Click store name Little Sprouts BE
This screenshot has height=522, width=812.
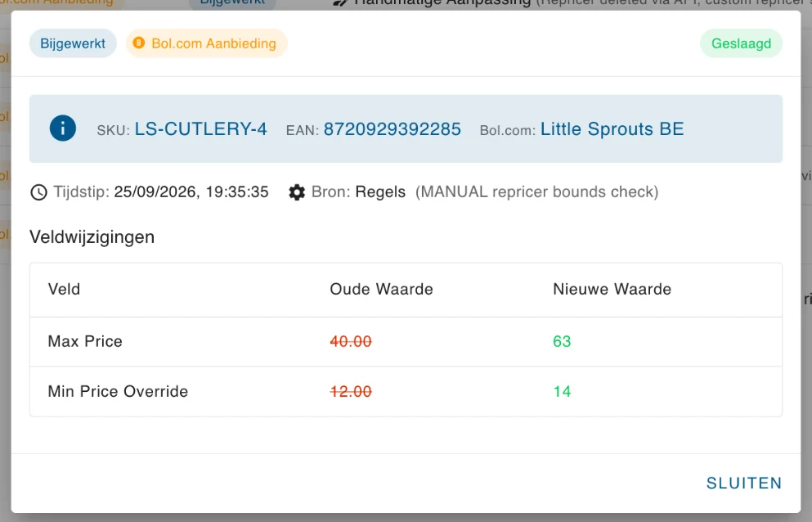[612, 129]
